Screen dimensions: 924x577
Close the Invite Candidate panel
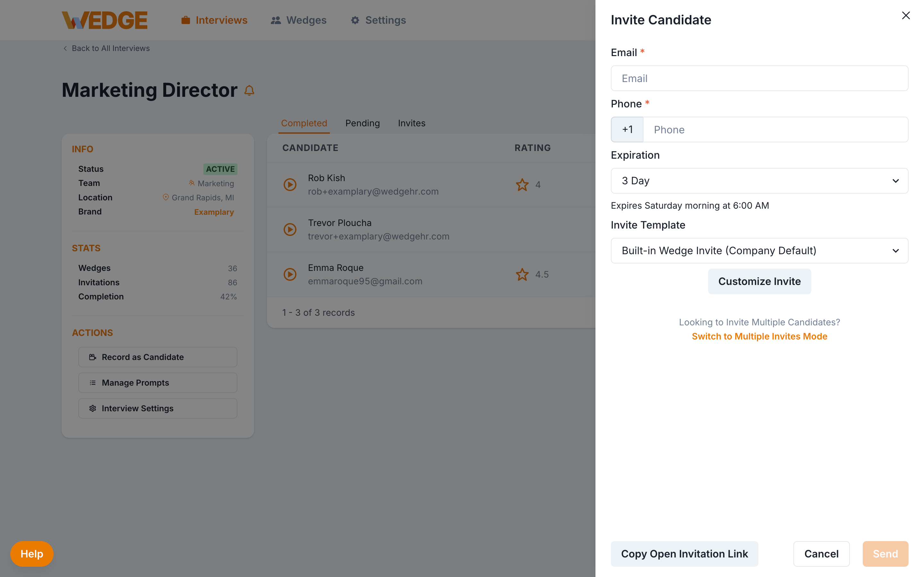click(906, 15)
